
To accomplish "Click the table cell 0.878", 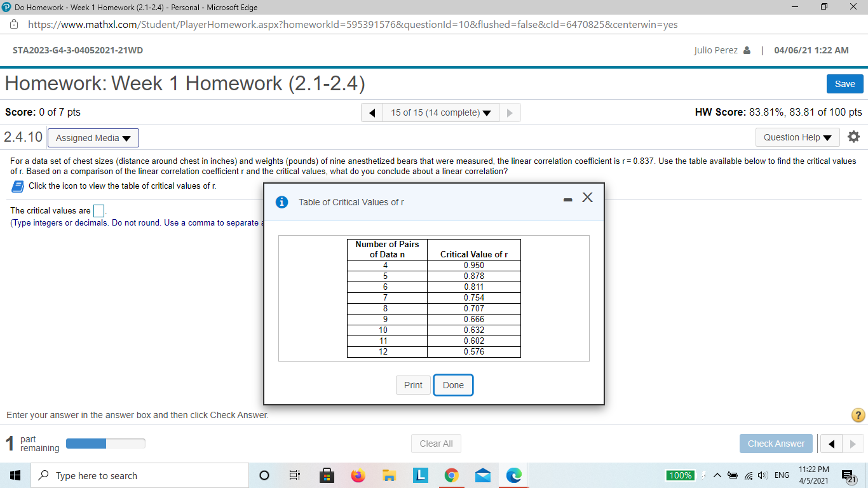I will point(474,276).
